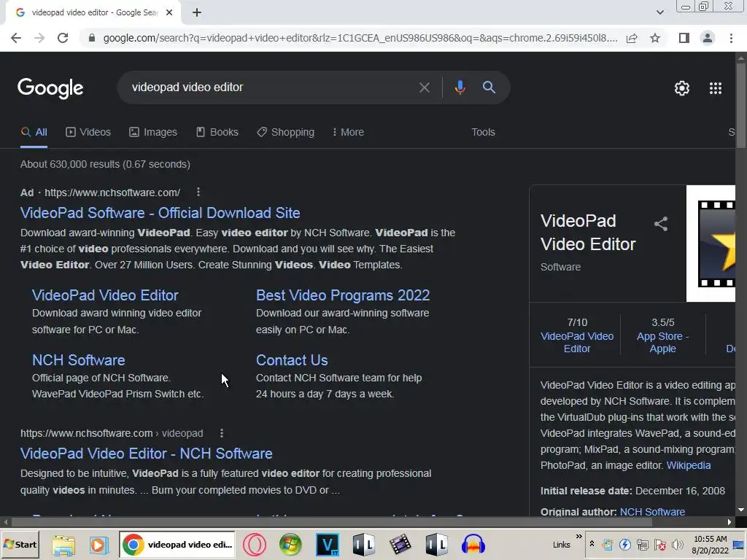The width and height of the screenshot is (747, 560).
Task: Bookmark this page with the star icon
Action: pyautogui.click(x=655, y=38)
